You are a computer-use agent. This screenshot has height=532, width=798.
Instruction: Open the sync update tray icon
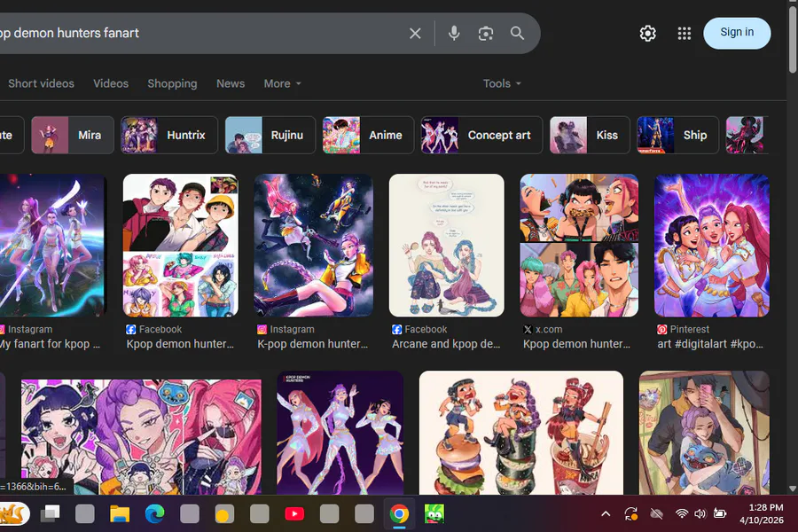631,513
